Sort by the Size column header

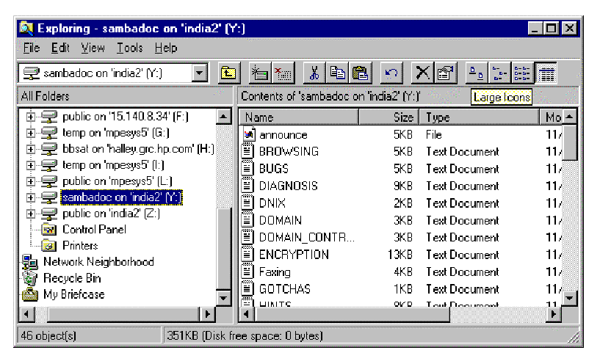pyautogui.click(x=388, y=117)
